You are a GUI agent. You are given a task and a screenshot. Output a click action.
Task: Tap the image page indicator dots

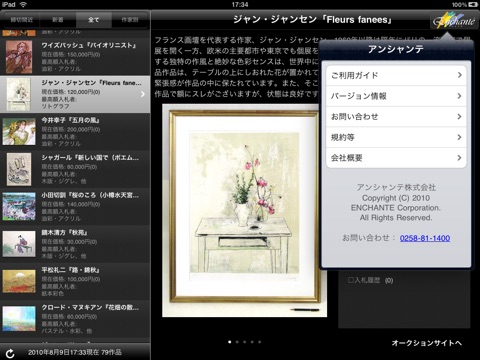point(244,342)
